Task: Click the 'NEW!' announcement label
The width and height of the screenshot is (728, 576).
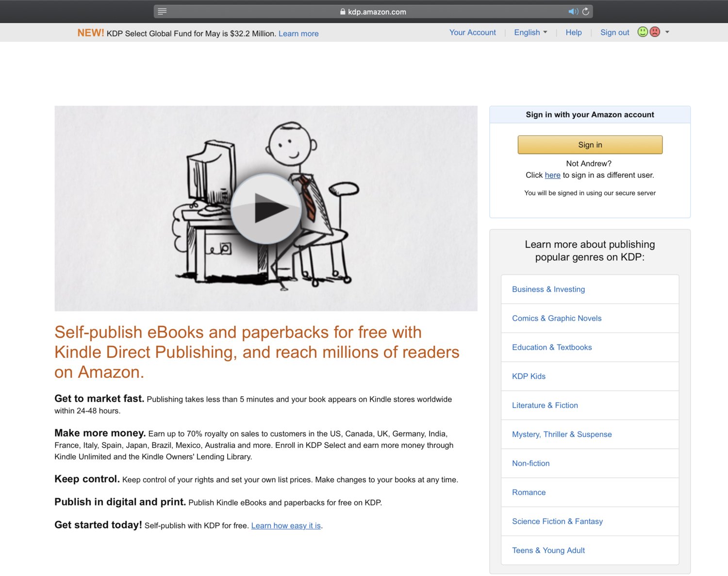Action: 91,33
